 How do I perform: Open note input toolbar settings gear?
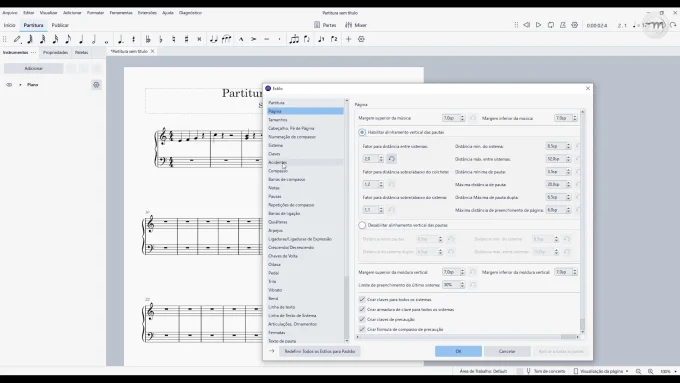coord(361,39)
